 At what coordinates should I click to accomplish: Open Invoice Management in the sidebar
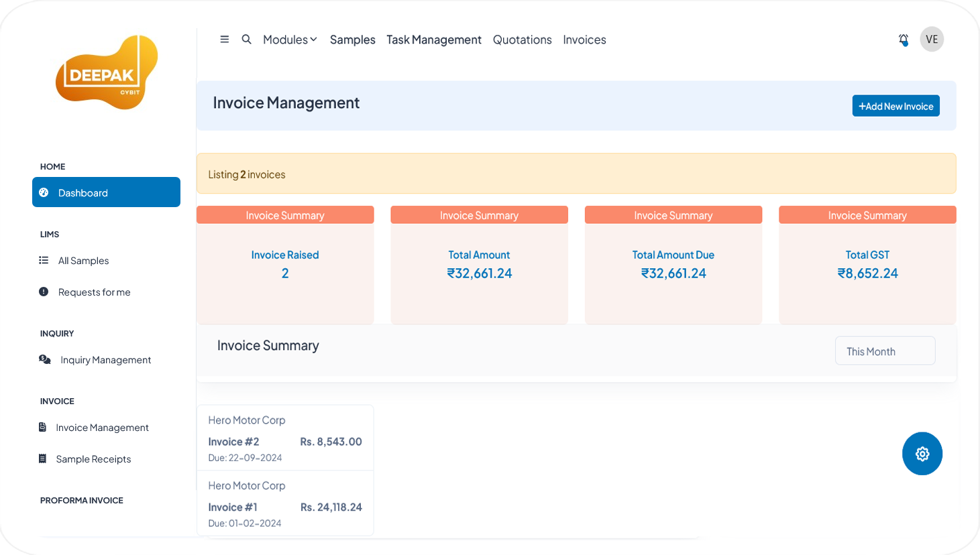tap(102, 428)
